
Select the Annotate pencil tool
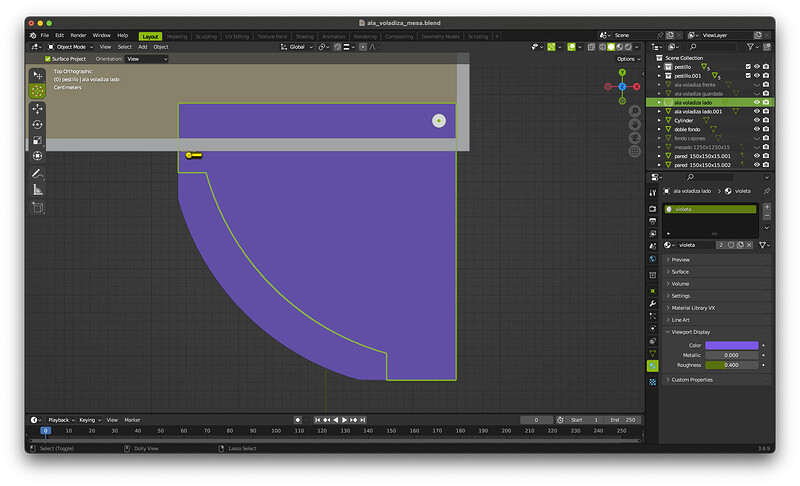[x=37, y=174]
